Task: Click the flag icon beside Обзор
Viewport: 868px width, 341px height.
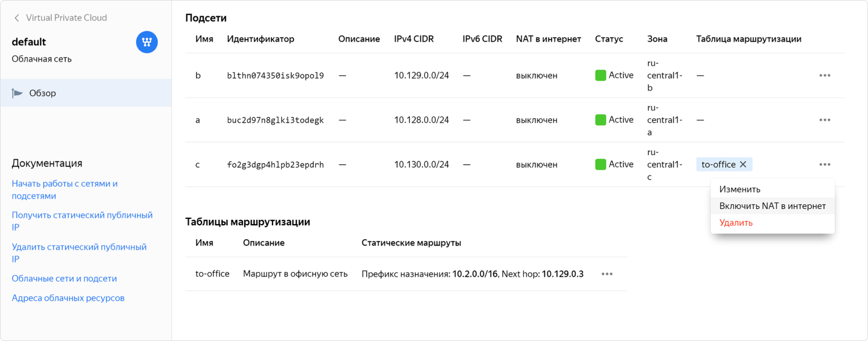Action: [x=17, y=93]
